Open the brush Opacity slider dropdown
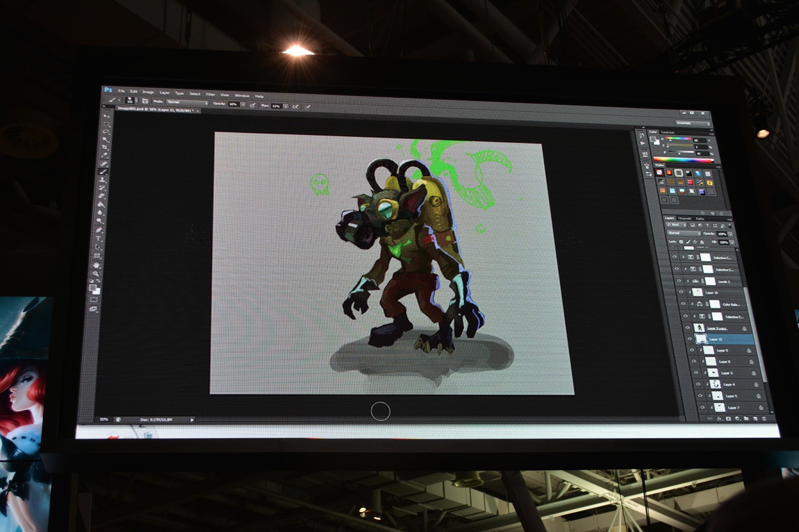The width and height of the screenshot is (799, 532). click(243, 104)
